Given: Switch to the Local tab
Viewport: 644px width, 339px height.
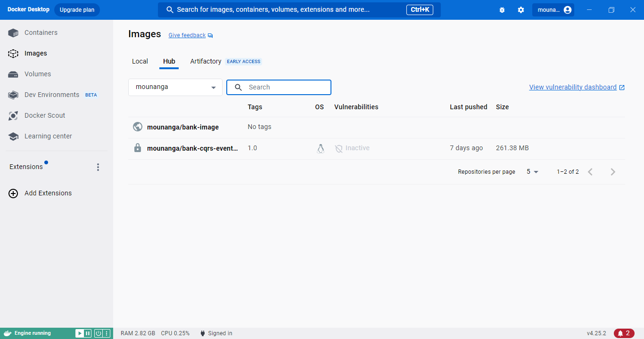Looking at the screenshot, I should tap(140, 61).
